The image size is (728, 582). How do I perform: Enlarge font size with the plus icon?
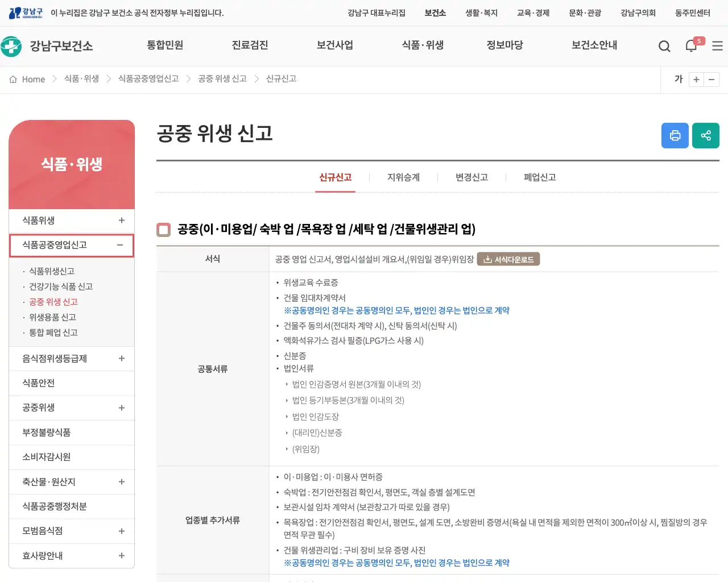[x=696, y=80]
